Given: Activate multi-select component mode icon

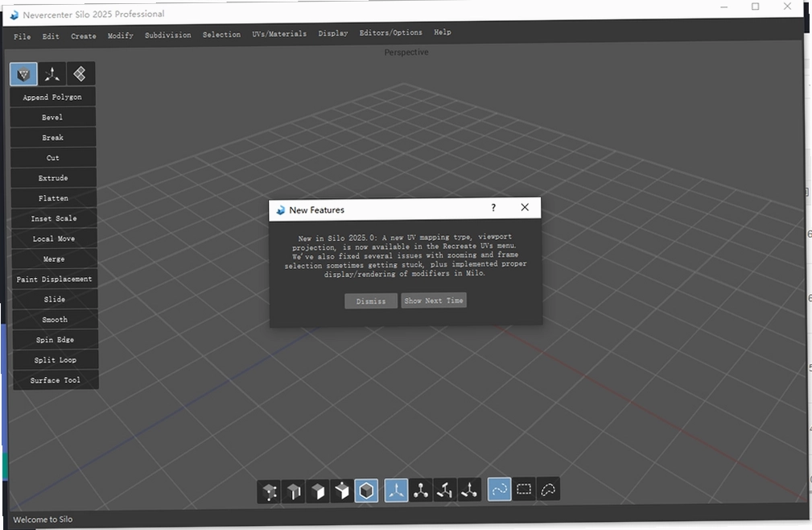Looking at the screenshot, I should [342, 491].
